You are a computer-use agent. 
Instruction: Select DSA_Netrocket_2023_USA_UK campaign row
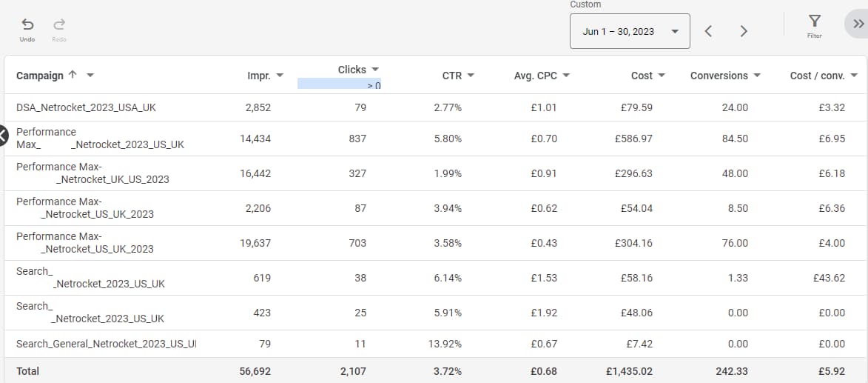[86, 107]
